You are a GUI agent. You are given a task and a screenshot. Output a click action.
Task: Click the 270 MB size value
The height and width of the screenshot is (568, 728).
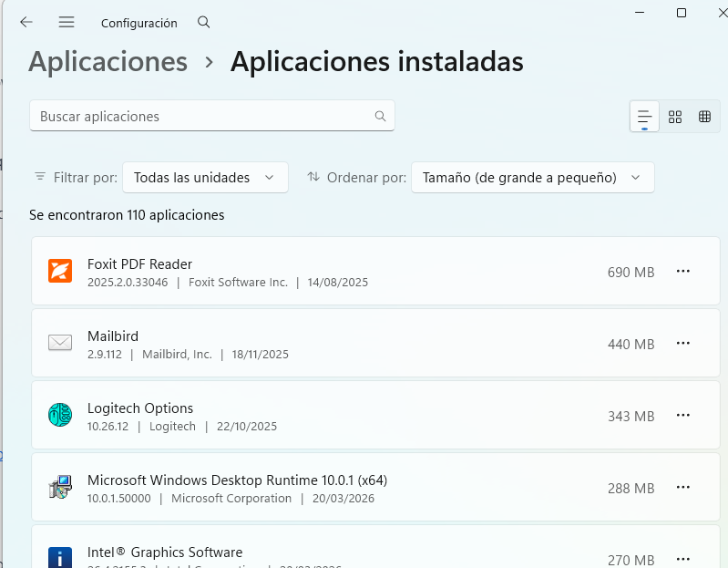[631, 560]
